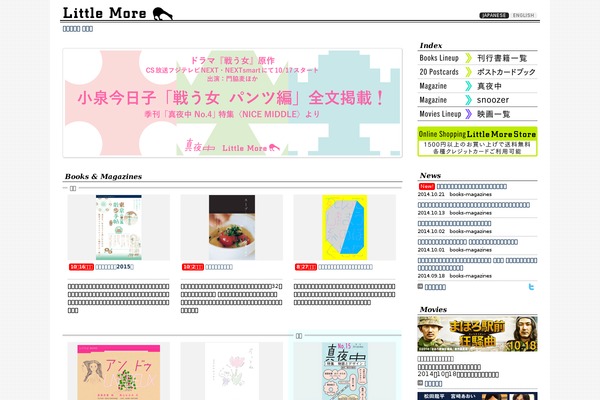Open the まほろ駅前狂騒曲 movie banner
The width and height of the screenshot is (600, 400).
477,334
